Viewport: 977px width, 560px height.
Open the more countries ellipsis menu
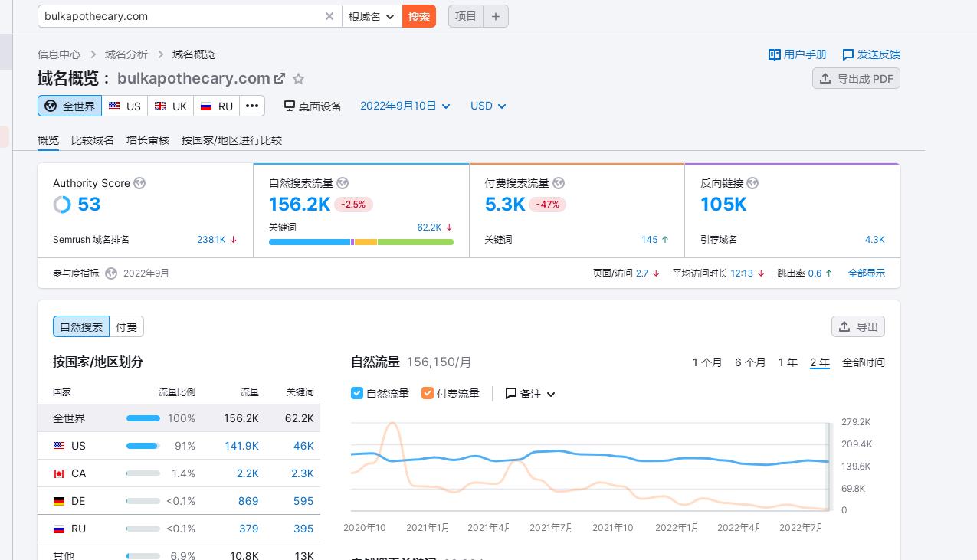[252, 106]
